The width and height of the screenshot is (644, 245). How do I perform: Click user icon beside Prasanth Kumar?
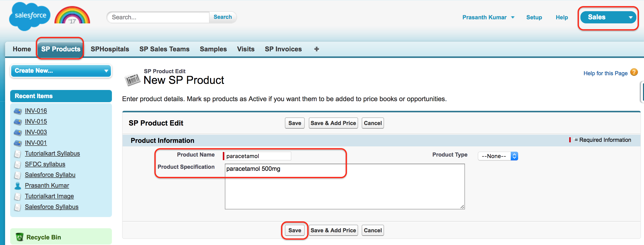18,186
